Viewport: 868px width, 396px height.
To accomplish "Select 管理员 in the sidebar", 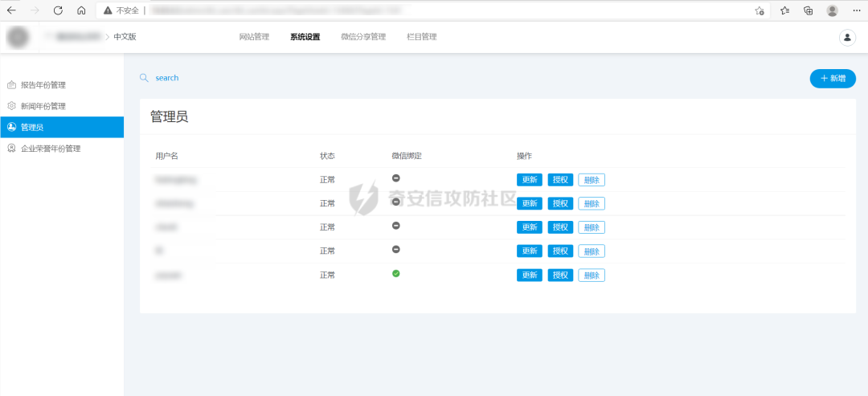I will click(x=61, y=127).
